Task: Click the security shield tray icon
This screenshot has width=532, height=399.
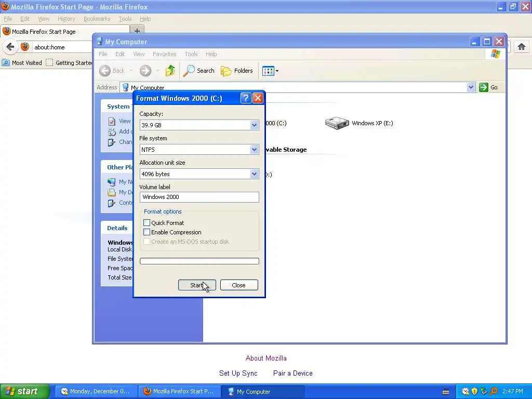Action: (x=474, y=391)
